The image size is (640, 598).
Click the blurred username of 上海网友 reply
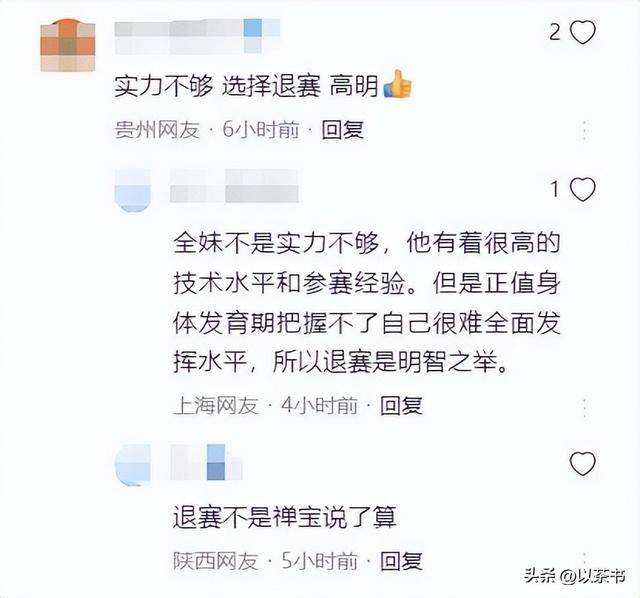point(234,186)
